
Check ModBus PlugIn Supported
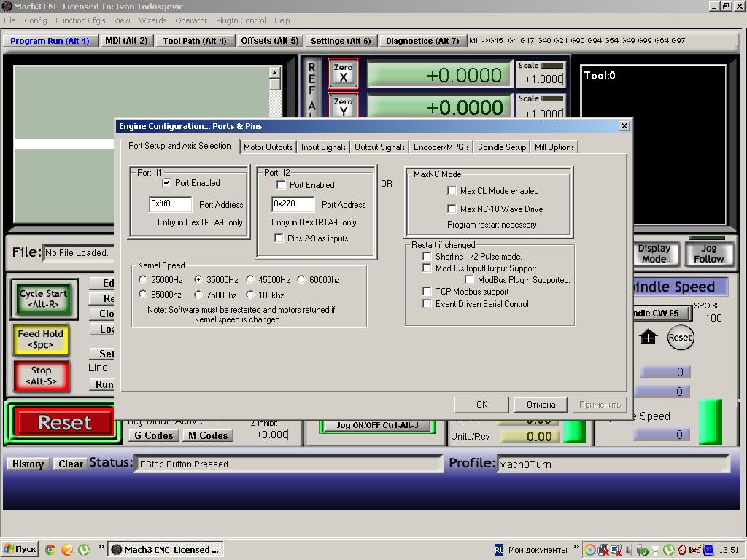point(469,279)
